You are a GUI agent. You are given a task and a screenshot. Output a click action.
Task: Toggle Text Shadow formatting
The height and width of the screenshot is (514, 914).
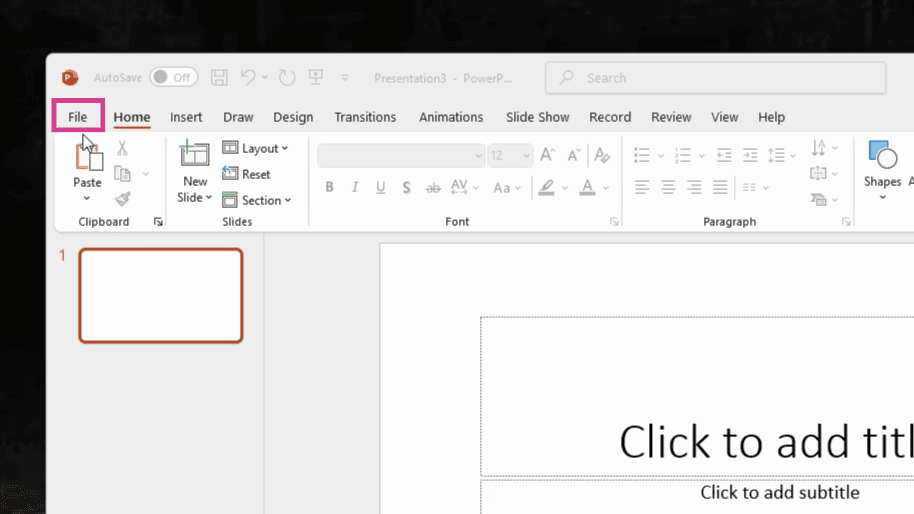pyautogui.click(x=406, y=188)
